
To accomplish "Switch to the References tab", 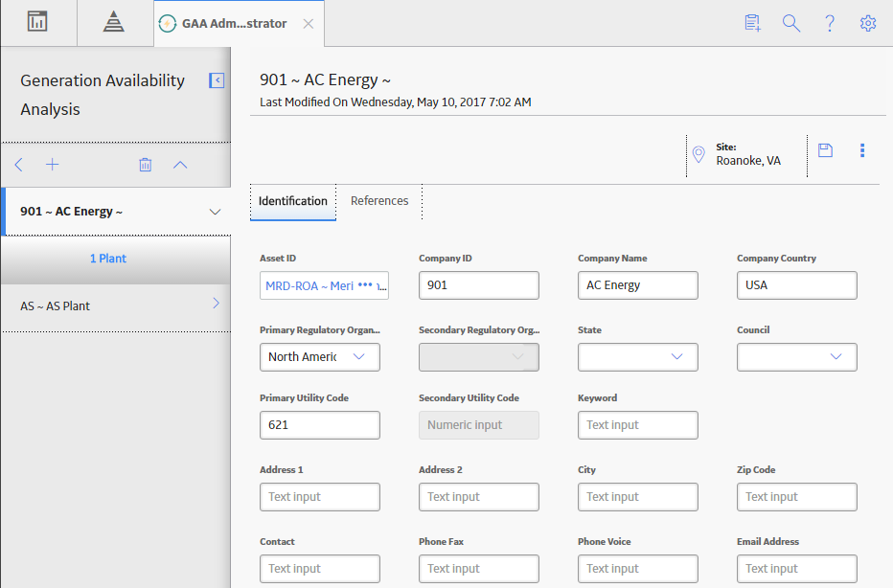I will point(379,201).
